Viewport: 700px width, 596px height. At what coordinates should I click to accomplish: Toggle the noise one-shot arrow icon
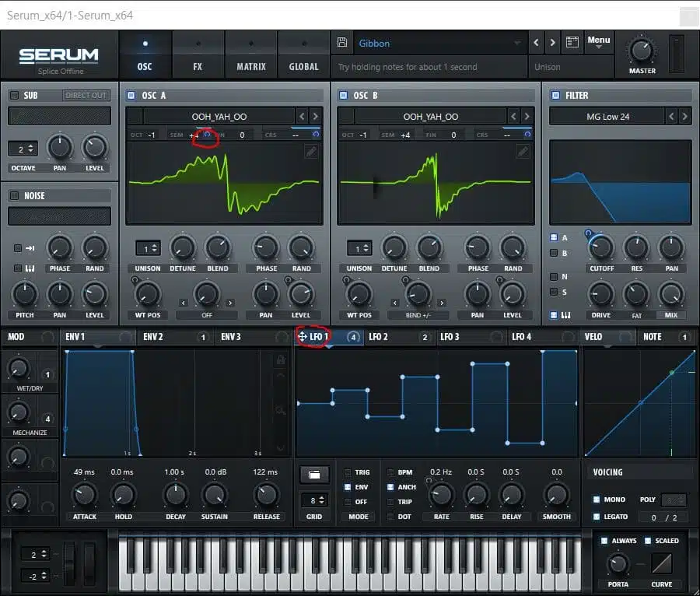coord(30,248)
